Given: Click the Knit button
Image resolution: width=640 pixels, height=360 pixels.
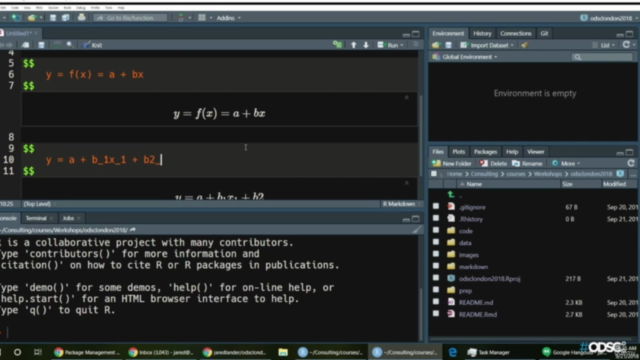Looking at the screenshot, I should pyautogui.click(x=93, y=45).
